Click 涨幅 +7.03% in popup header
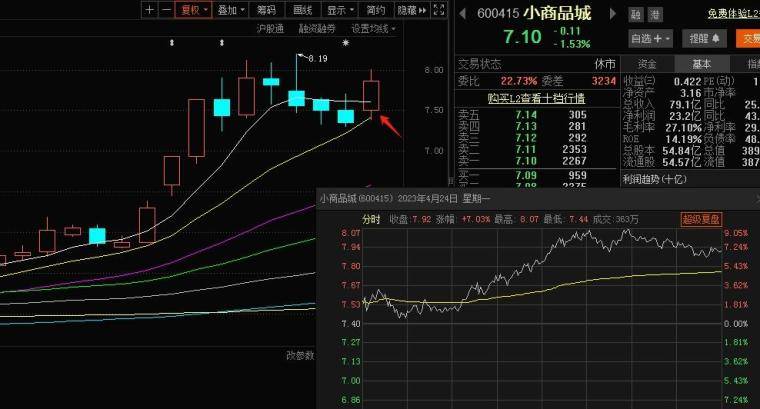 tap(463, 220)
